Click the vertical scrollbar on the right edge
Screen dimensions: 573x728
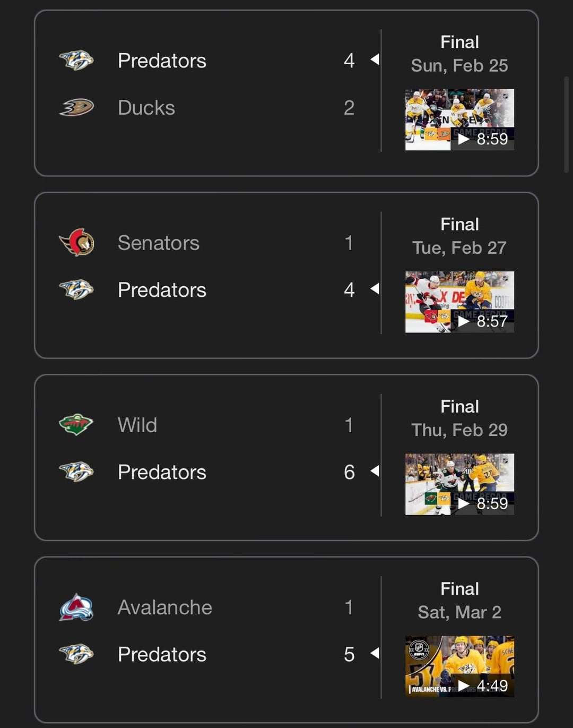point(566,125)
